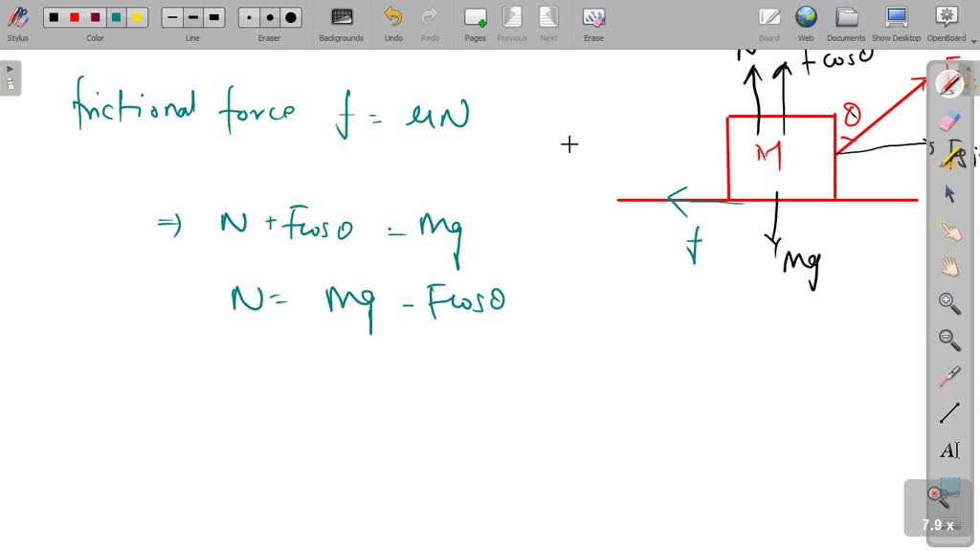
Task: Select the medium line thickness
Action: pos(192,17)
